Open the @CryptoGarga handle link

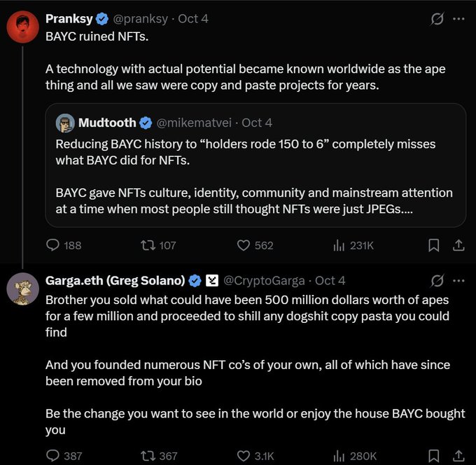pos(264,281)
